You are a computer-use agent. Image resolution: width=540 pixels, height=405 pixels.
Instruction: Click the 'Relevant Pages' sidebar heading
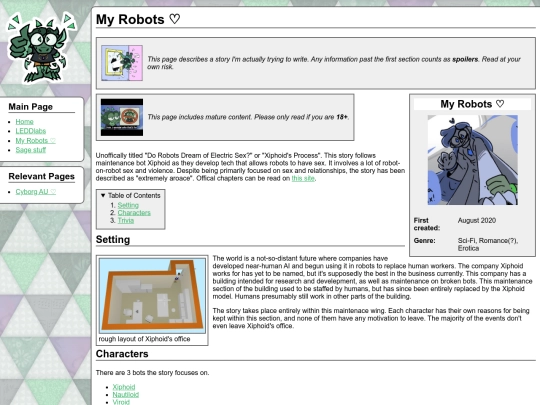point(42,176)
